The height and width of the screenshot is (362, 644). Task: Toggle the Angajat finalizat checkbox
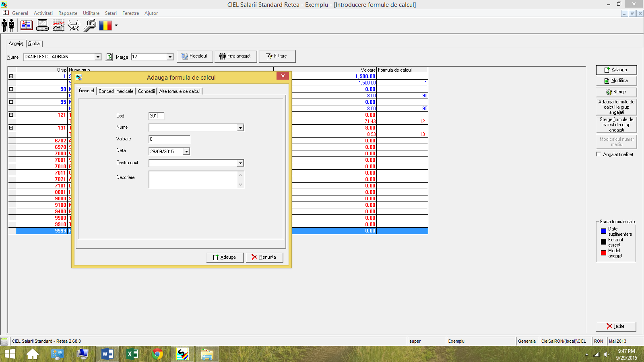click(x=599, y=154)
